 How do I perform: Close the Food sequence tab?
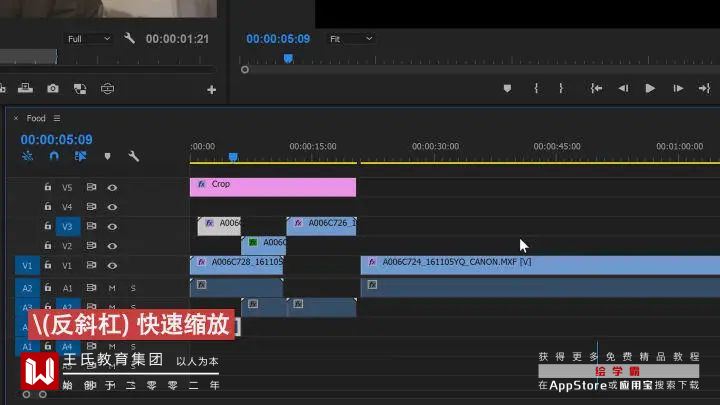pyautogui.click(x=16, y=118)
